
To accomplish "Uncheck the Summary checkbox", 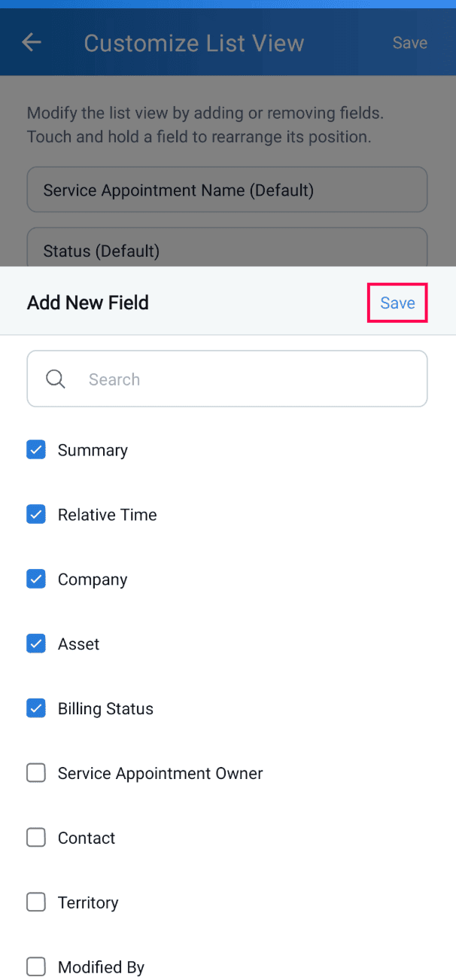I will coord(36,450).
